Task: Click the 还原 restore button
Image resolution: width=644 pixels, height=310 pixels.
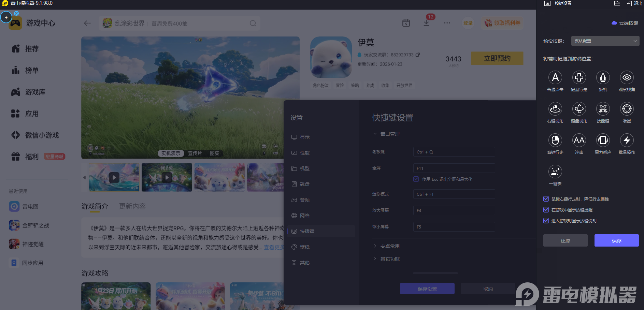Action: 566,240
